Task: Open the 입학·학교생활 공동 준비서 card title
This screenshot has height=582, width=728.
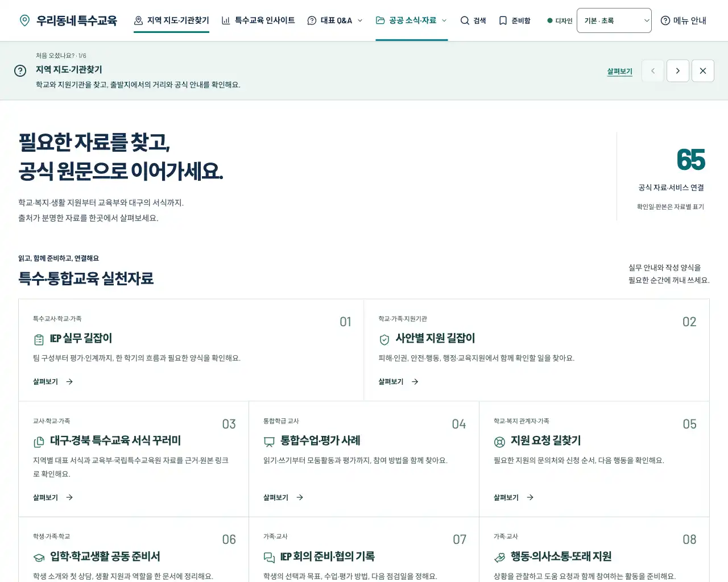Action: pyautogui.click(x=105, y=557)
